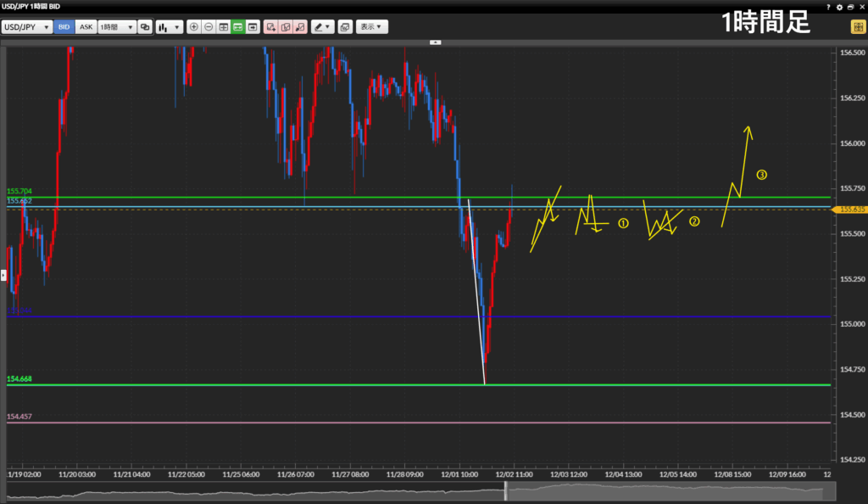Open settings via the gear icon
Image resolution: width=868 pixels, height=504 pixels.
pos(839,7)
